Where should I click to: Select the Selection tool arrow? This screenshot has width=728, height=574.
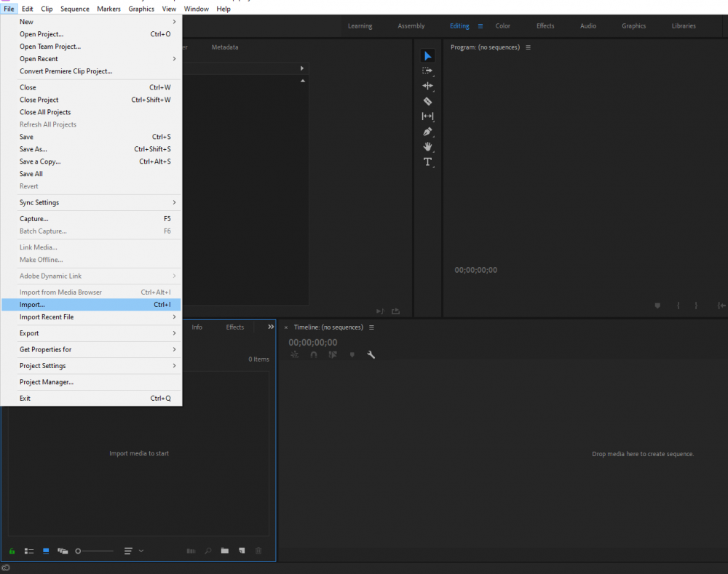(x=427, y=56)
